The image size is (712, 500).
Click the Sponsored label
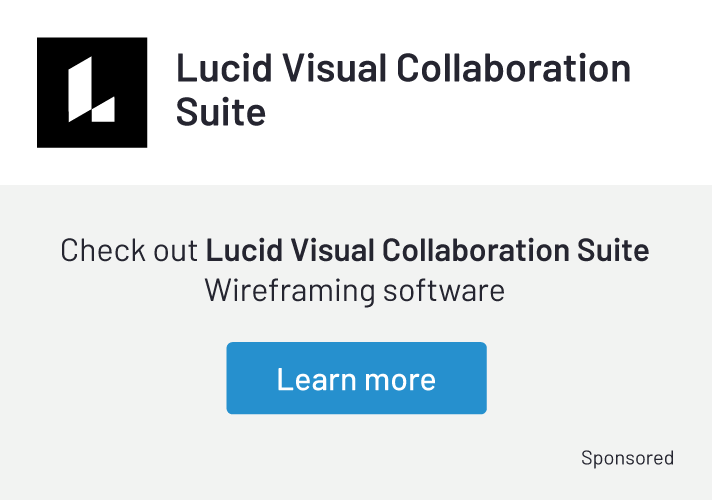click(627, 458)
